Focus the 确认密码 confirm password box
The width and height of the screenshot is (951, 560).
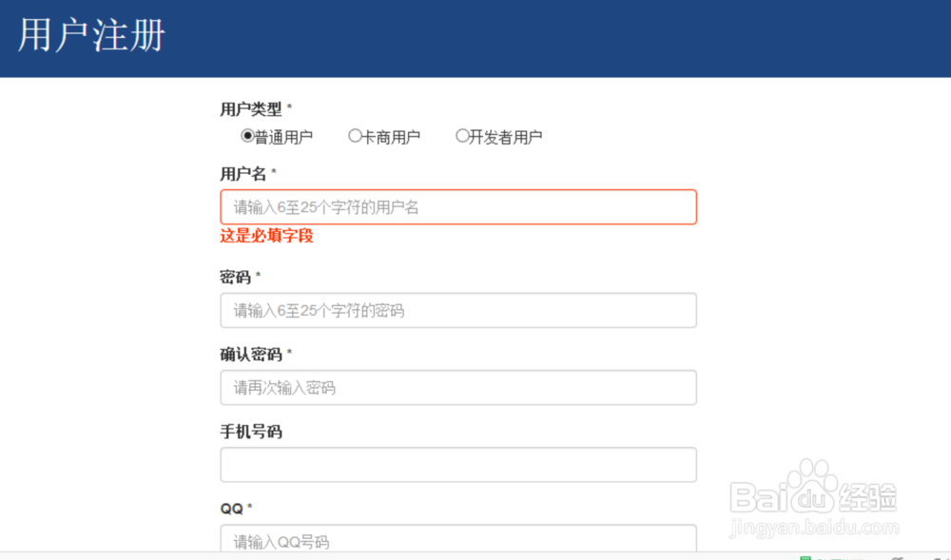click(x=458, y=388)
